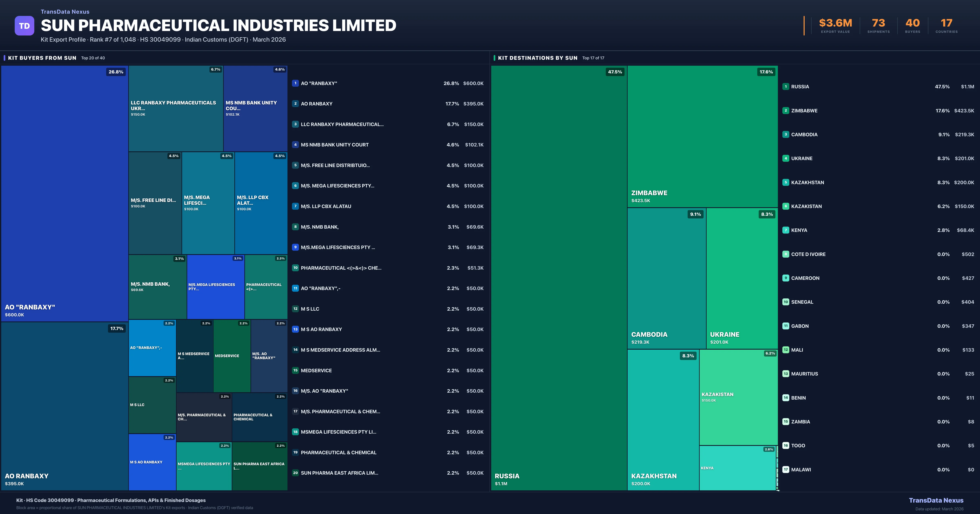Click rank 1 badge beside AO "RANBAXY"
Viewport: 980px width, 514px height.
coord(295,83)
